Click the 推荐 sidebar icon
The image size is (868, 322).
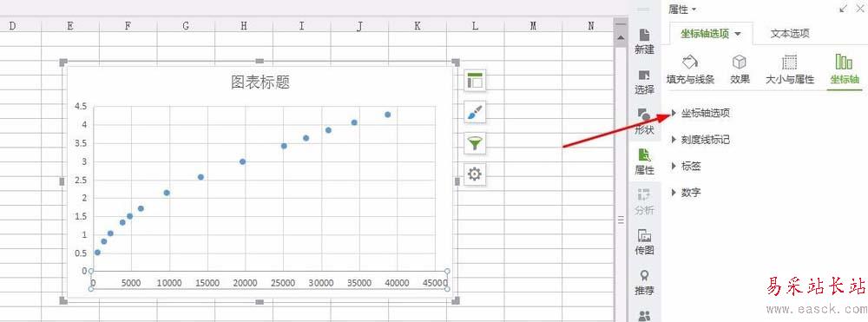click(644, 283)
